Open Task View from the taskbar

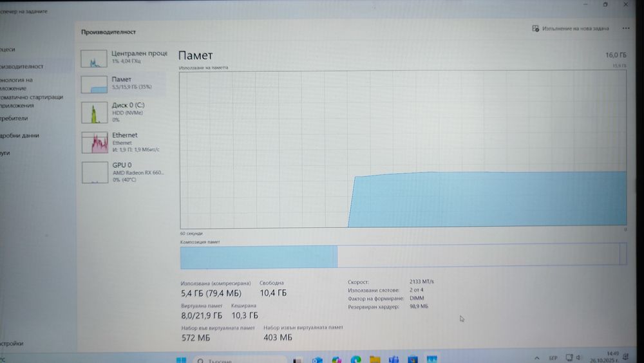(x=298, y=360)
